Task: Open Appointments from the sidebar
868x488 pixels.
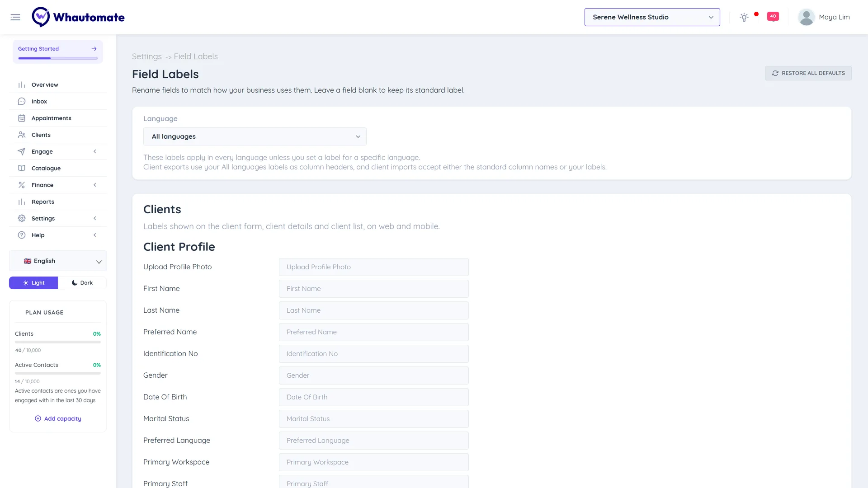Action: point(58,118)
